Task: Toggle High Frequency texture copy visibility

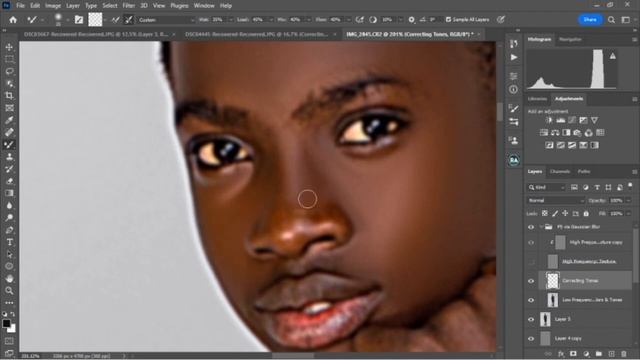Action: (531, 242)
